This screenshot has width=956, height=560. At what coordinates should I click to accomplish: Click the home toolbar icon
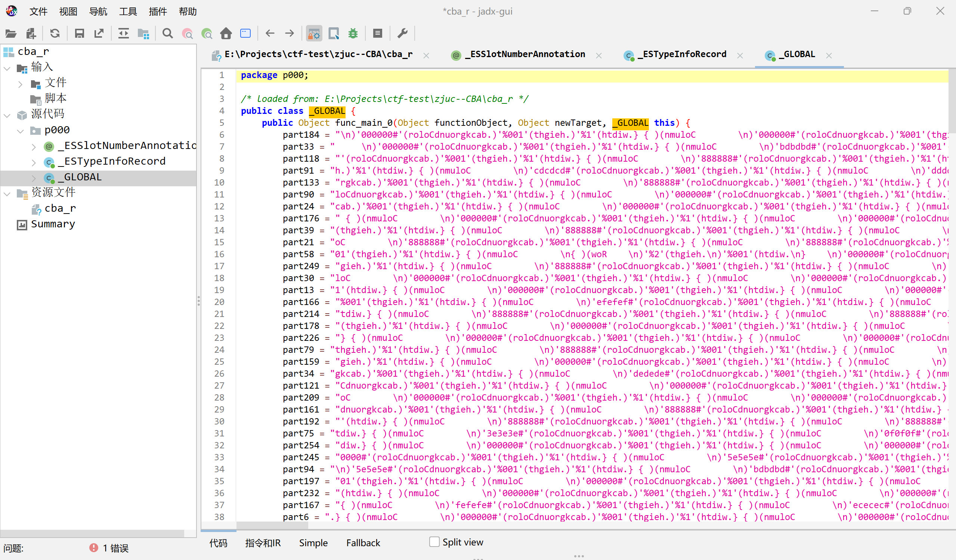(226, 34)
